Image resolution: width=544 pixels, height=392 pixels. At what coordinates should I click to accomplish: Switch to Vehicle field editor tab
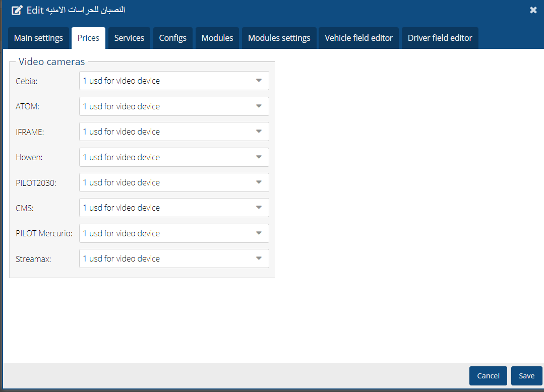pyautogui.click(x=358, y=38)
